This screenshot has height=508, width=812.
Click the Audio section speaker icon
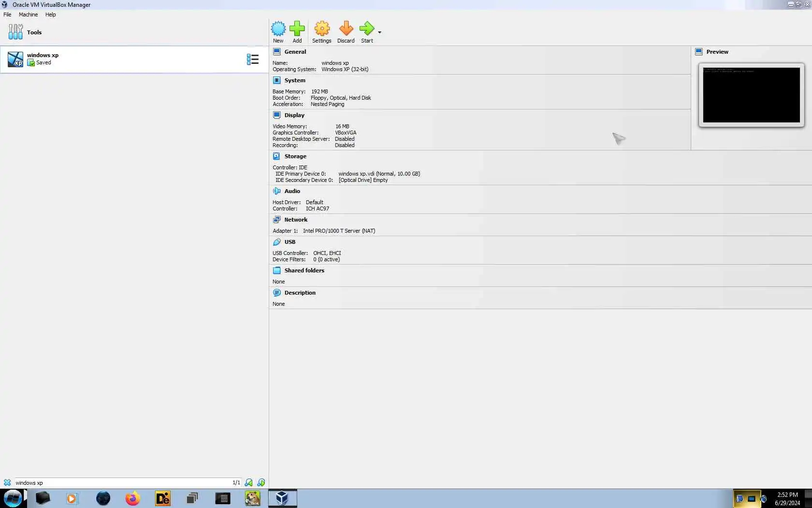[x=277, y=191]
